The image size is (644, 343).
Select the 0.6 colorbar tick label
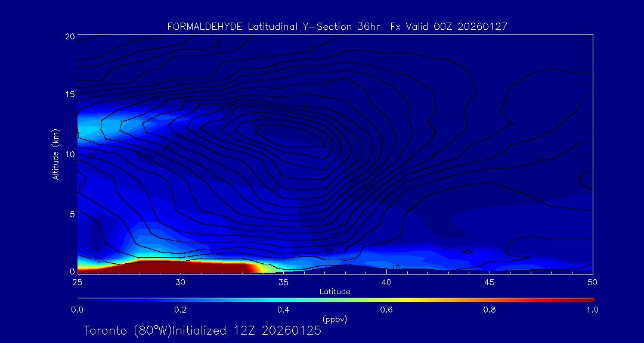386,310
